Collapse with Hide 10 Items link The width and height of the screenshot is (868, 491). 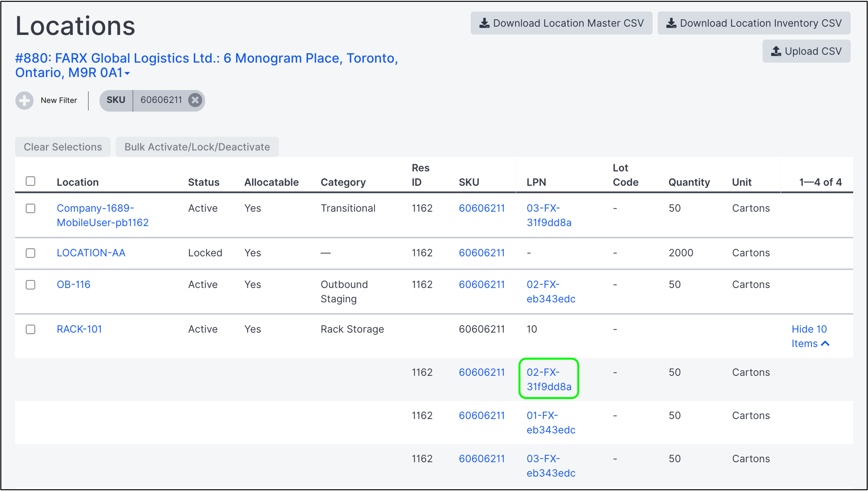810,336
